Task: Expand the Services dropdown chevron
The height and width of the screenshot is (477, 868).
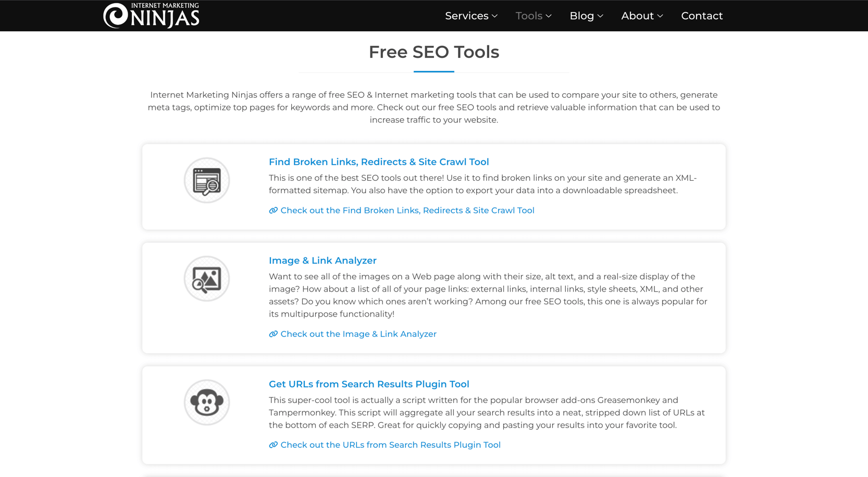Action: (x=495, y=16)
